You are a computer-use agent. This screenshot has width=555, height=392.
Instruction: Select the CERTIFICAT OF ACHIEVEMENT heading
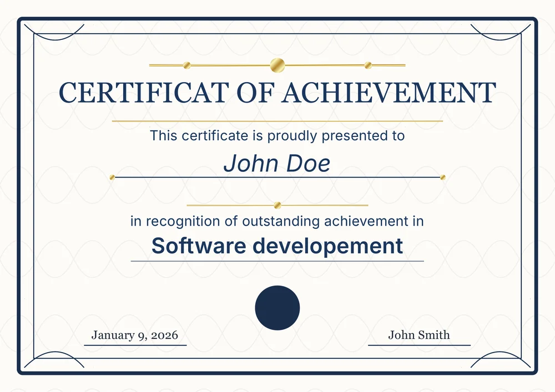pyautogui.click(x=277, y=92)
